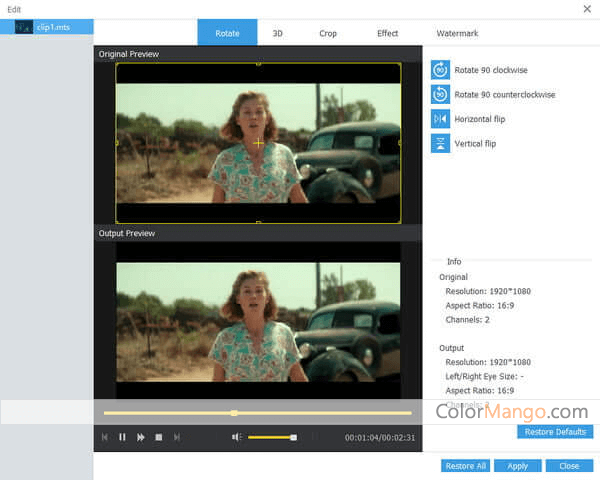The width and height of the screenshot is (600, 480).
Task: Apply Vertical flip to the video
Action: (440, 143)
